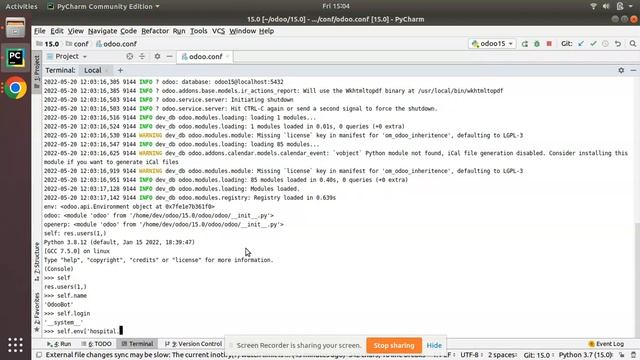The image size is (640, 360).
Task: Open terminal settings gear icon
Action: coord(621,70)
